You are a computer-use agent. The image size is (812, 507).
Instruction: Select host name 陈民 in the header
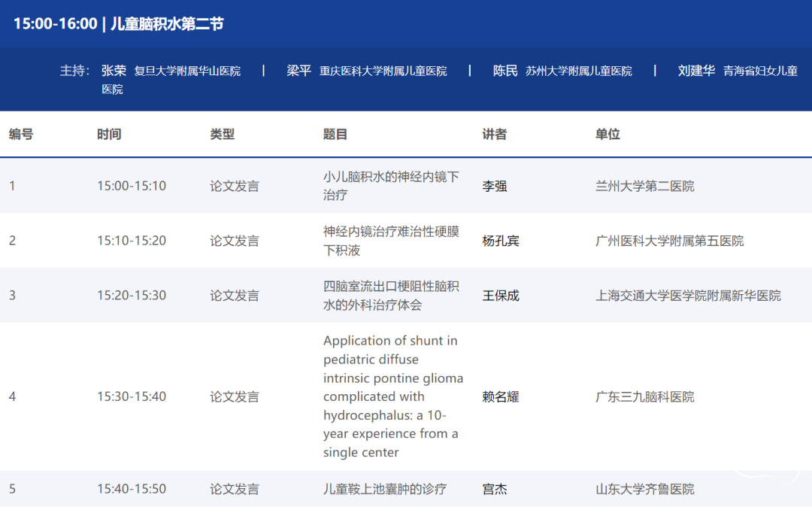point(505,71)
